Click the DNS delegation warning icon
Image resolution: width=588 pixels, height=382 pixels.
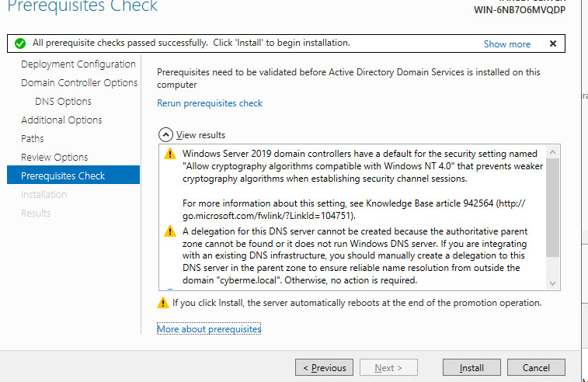click(170, 231)
